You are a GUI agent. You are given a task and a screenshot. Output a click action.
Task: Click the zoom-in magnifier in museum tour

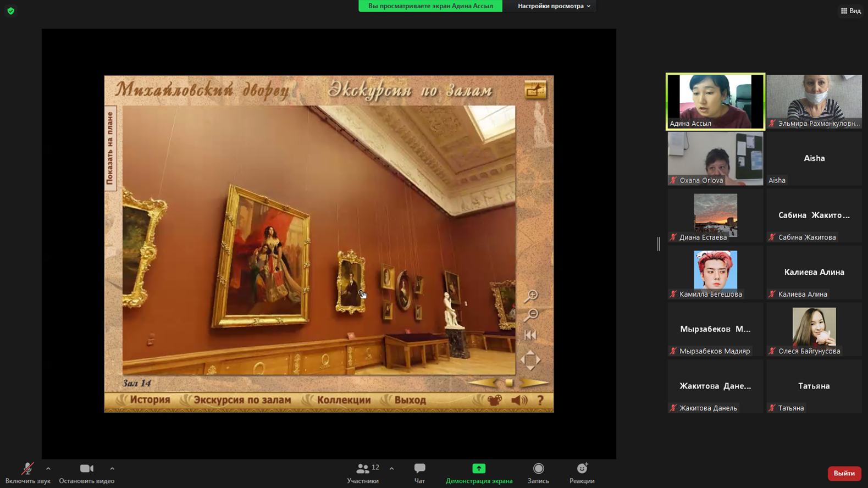coord(531,296)
